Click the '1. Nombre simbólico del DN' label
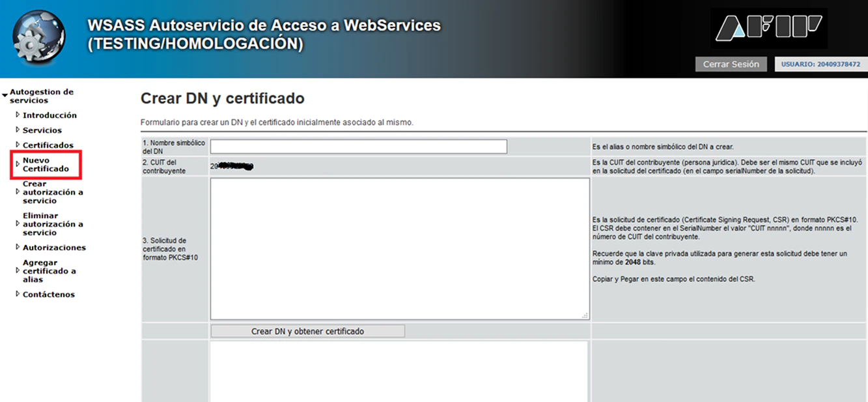Screen dimensions: 868x402 tap(174, 147)
